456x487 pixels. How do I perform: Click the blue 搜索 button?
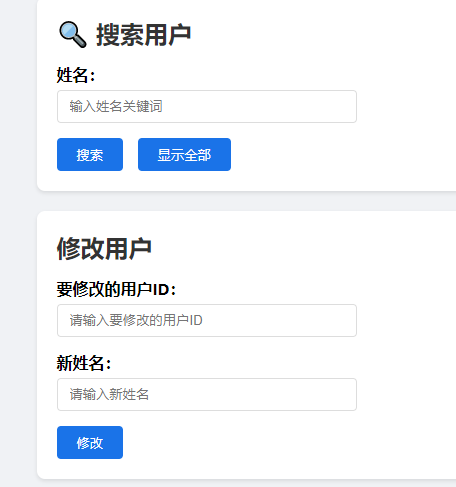[90, 155]
